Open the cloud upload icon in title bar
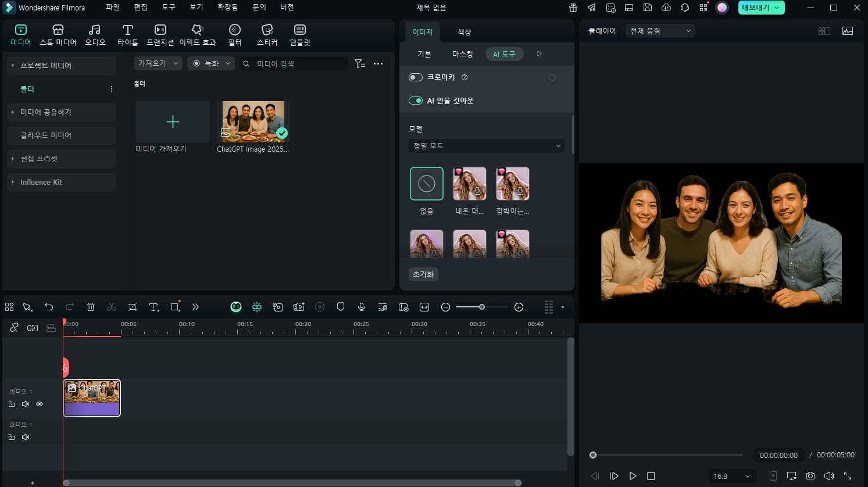 point(666,8)
